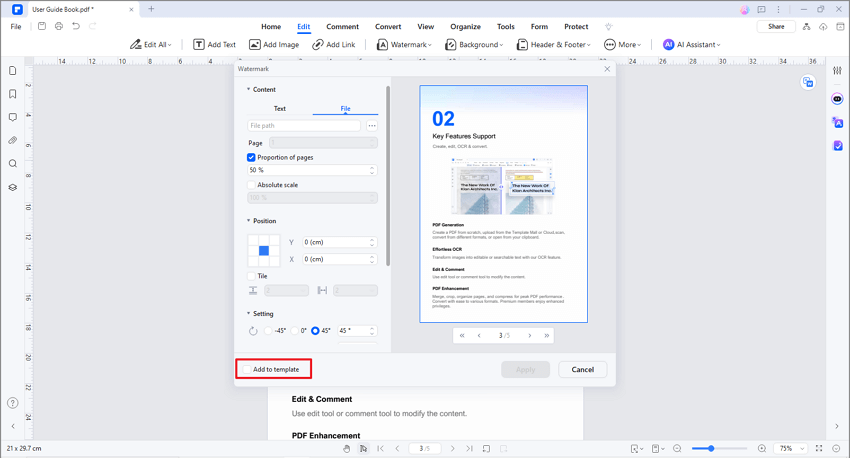The image size is (850, 458).
Task: Open the Search sidebar panel
Action: pos(12,164)
